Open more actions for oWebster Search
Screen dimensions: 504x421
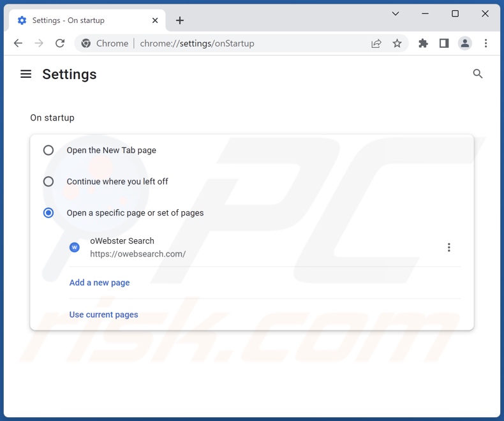point(448,247)
